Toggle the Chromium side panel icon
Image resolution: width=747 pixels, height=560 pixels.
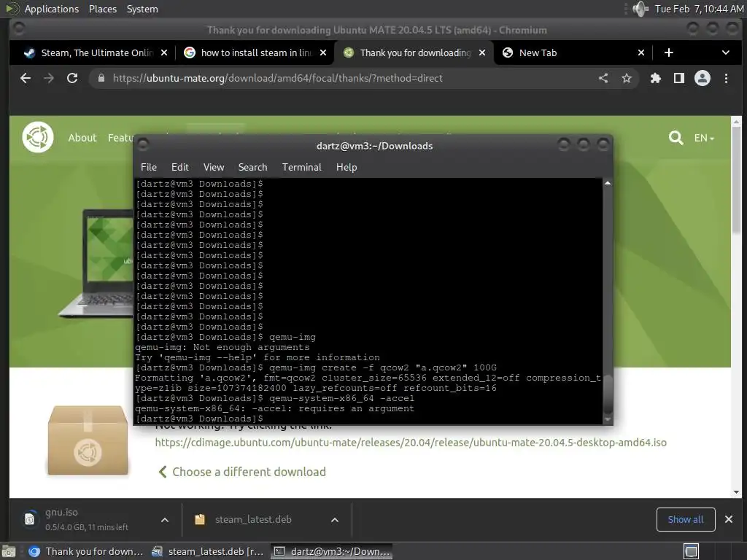pos(679,78)
